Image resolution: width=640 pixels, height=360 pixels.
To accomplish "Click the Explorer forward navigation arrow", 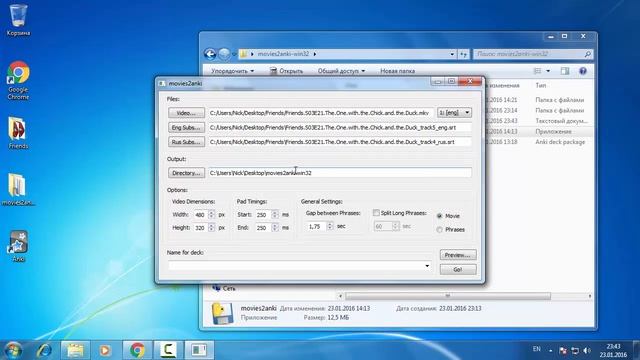I will [x=224, y=54].
